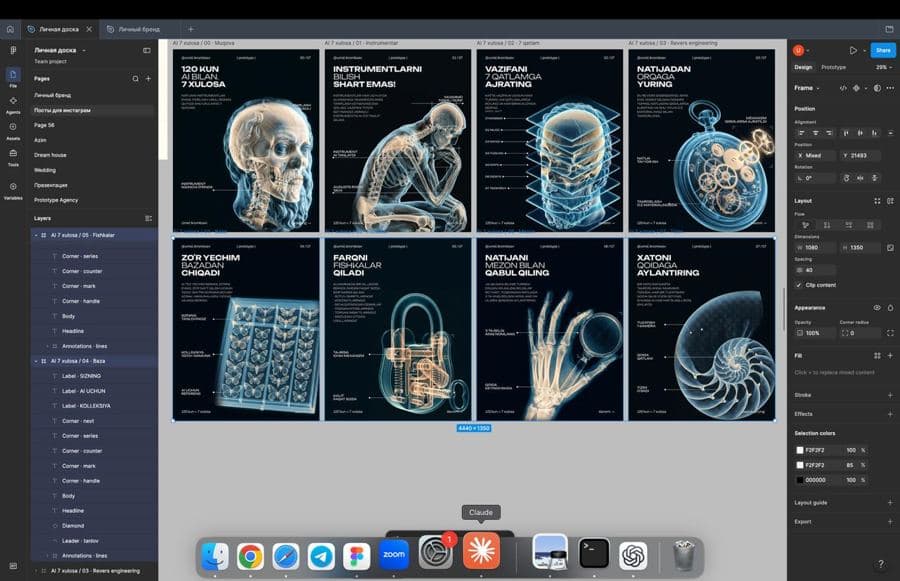Screen dimensions: 900x581
Task: Toggle the Clip content checkbox
Action: [798, 285]
